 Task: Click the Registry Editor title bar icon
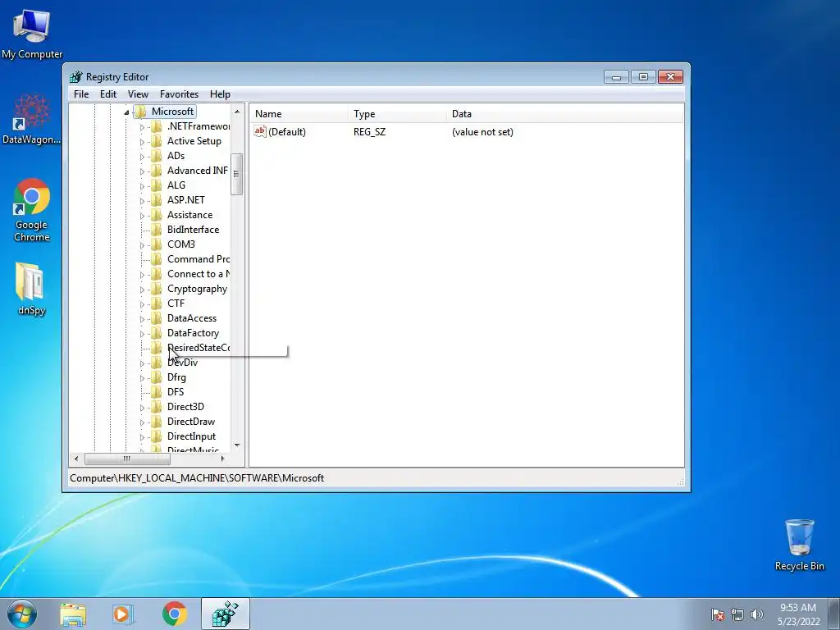pyautogui.click(x=76, y=76)
